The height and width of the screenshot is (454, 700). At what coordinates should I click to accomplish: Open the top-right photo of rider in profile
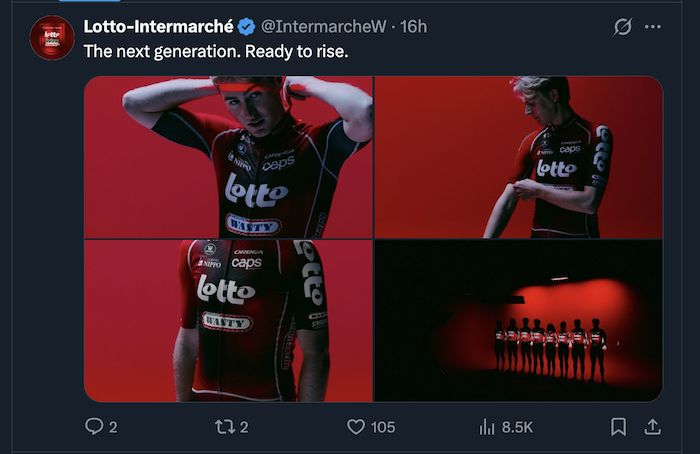[x=518, y=157]
